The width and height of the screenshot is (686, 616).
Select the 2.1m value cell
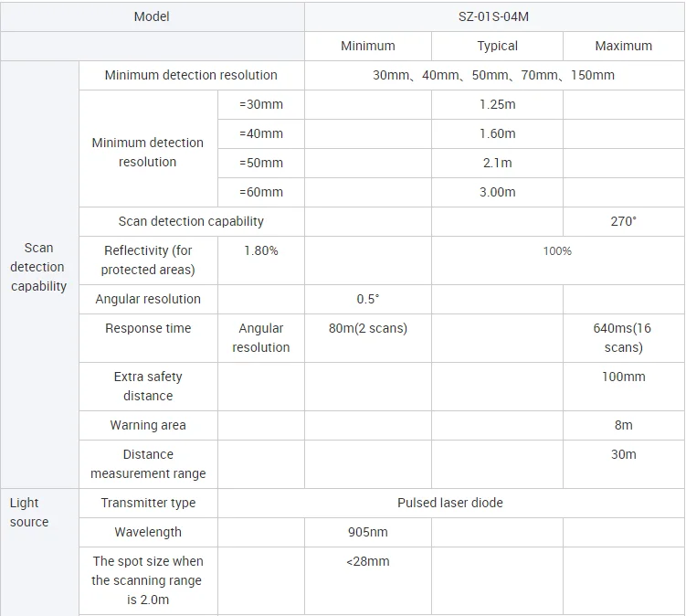click(x=497, y=163)
